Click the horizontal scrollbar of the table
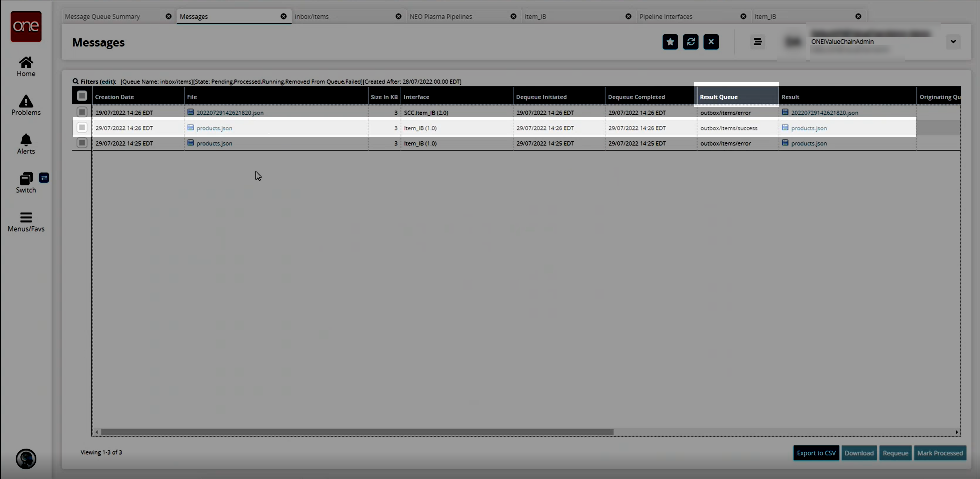This screenshot has height=479, width=980. (x=357, y=432)
